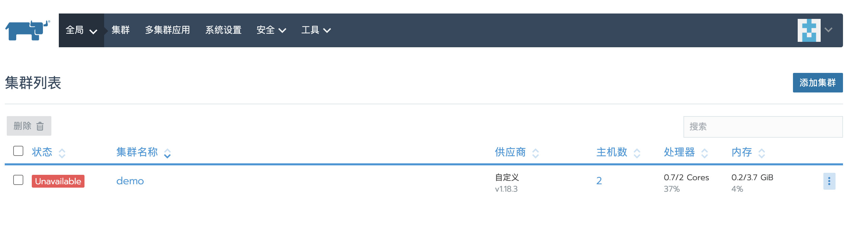Image resolution: width=868 pixels, height=245 pixels.
Task: Sort by 状态 column arrows
Action: point(62,153)
